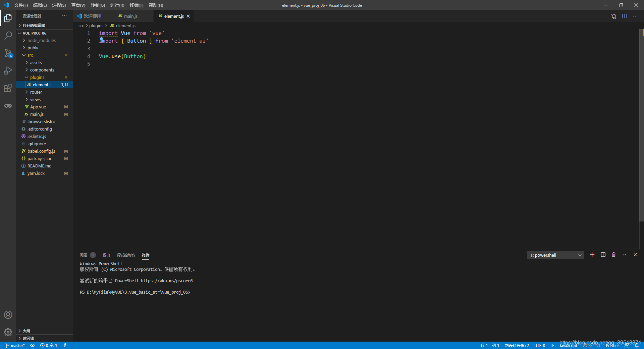Open package.json in the file tree
This screenshot has width=644, height=349.
45,158
